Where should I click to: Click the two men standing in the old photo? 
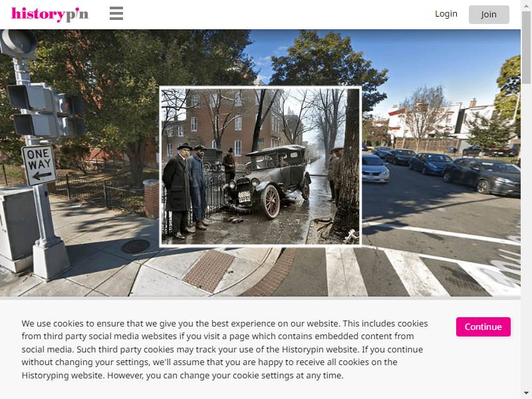[186, 190]
